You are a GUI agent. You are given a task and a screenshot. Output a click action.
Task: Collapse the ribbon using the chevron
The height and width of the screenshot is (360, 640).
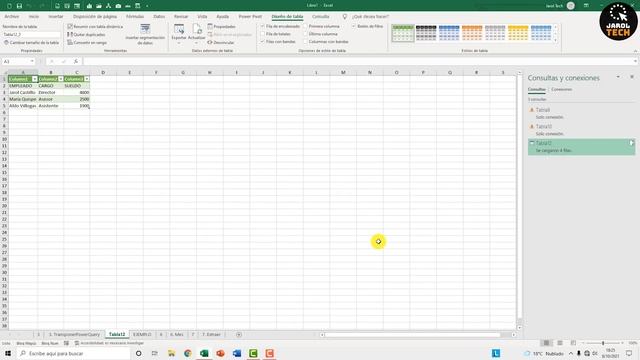pos(636,51)
